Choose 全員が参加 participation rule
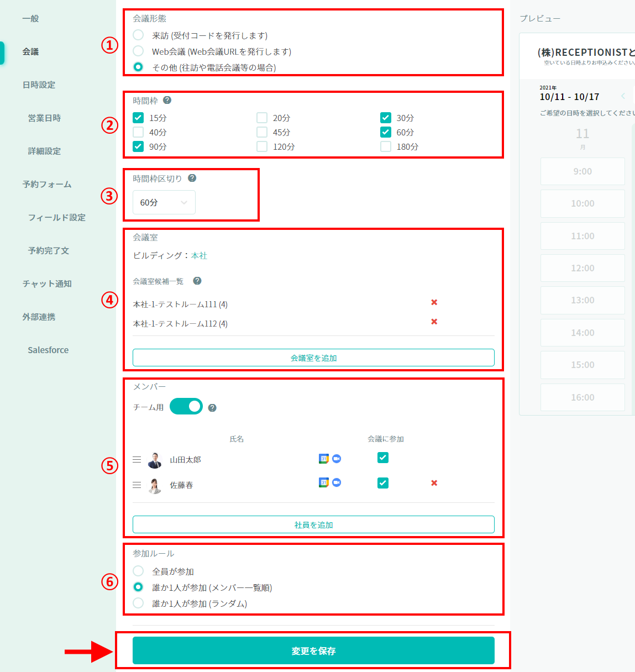This screenshot has height=672, width=635. (138, 571)
